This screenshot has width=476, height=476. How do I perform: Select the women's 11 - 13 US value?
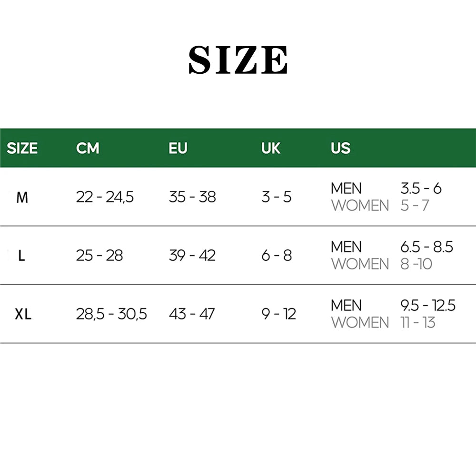point(418,323)
